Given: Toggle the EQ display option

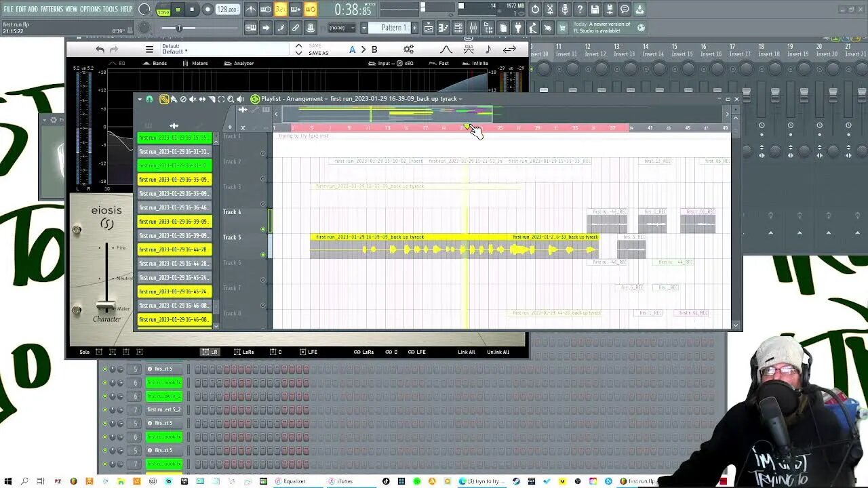Looking at the screenshot, I should click(118, 63).
